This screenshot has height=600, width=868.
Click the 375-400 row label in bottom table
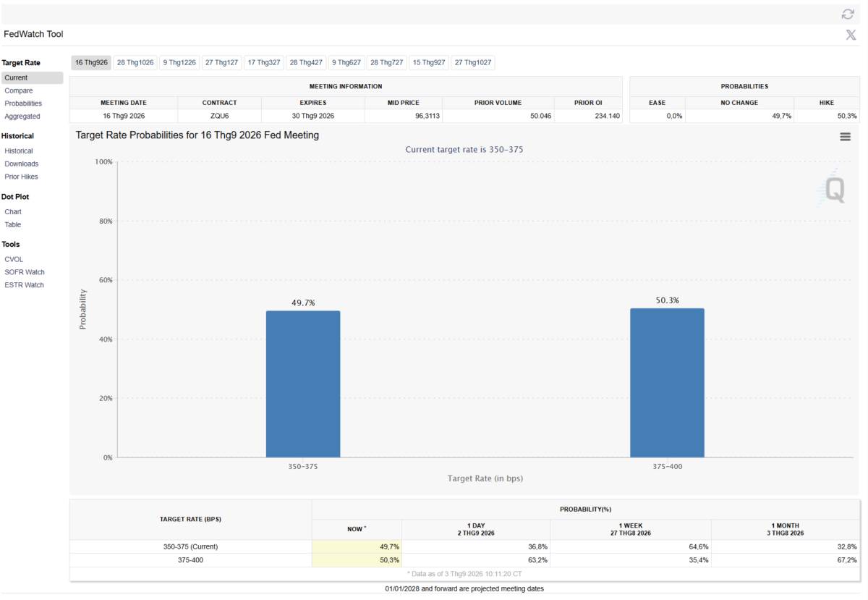point(191,560)
